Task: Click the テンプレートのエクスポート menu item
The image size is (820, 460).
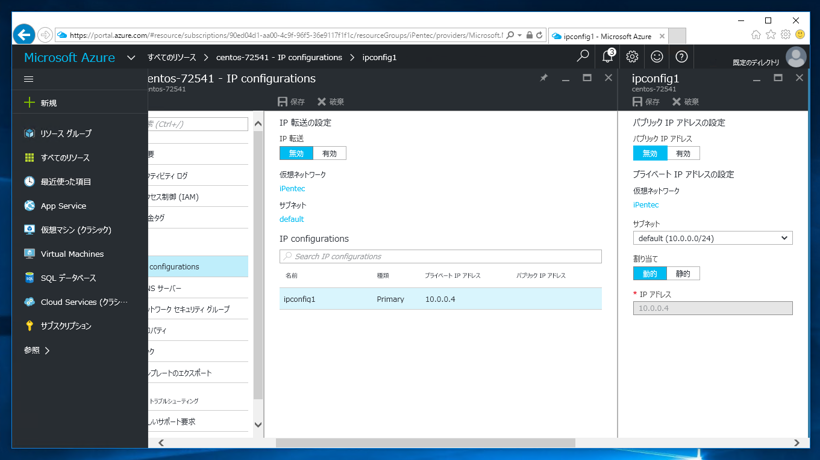Action: pos(198,373)
